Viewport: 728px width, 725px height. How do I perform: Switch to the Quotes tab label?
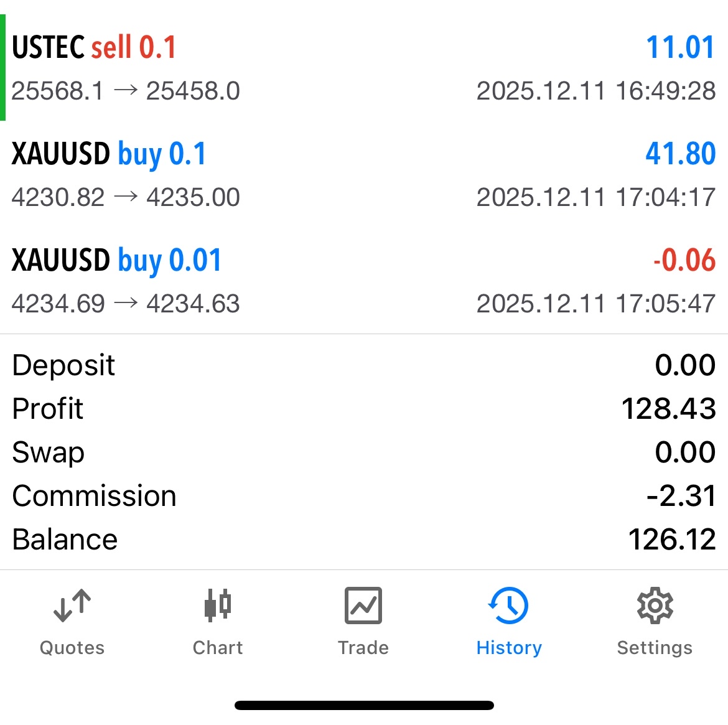point(72,648)
